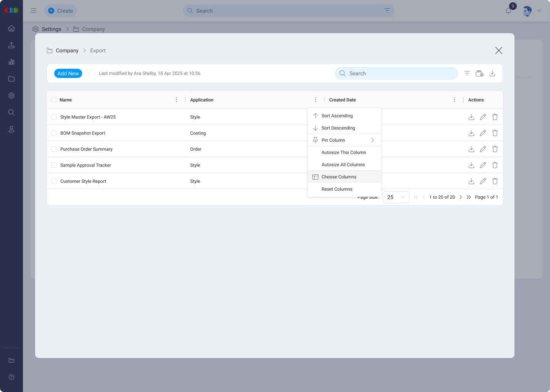The image size is (550, 392).
Task: Select Choose Columns from the context menu
Action: (x=339, y=177)
